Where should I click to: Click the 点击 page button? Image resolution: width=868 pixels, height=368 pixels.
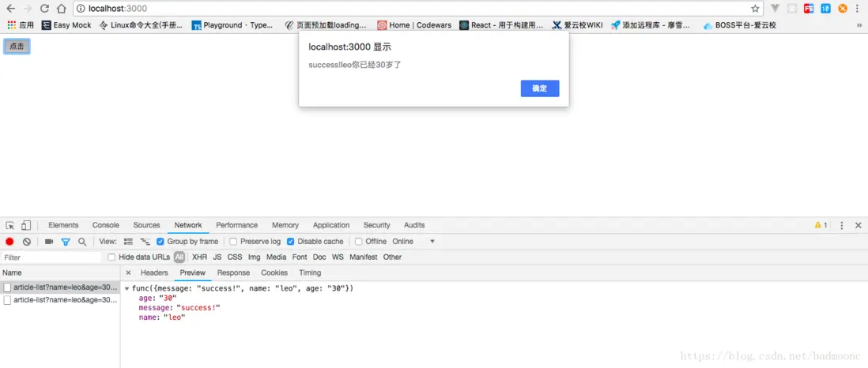(x=17, y=47)
